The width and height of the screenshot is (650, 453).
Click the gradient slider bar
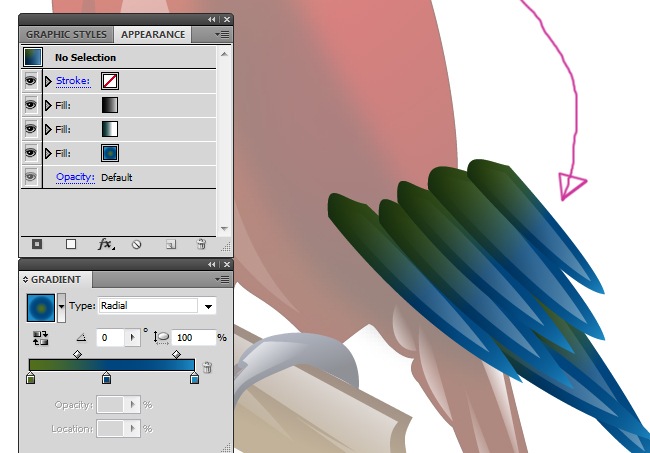click(x=112, y=365)
